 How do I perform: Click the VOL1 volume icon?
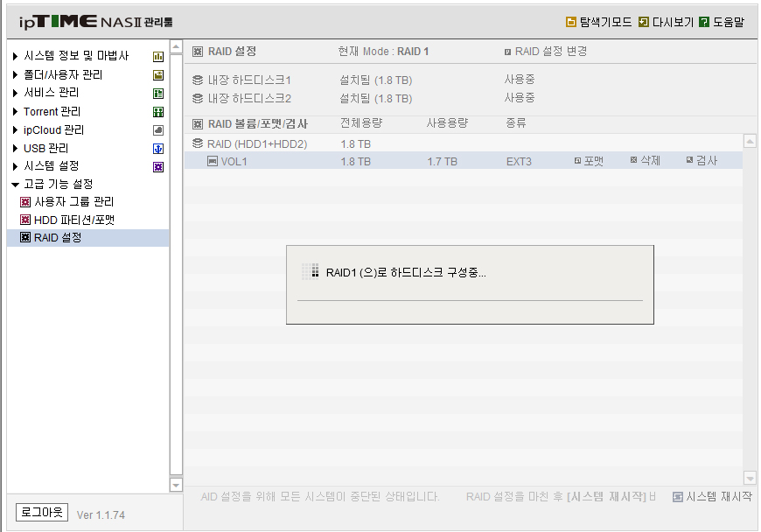[213, 161]
